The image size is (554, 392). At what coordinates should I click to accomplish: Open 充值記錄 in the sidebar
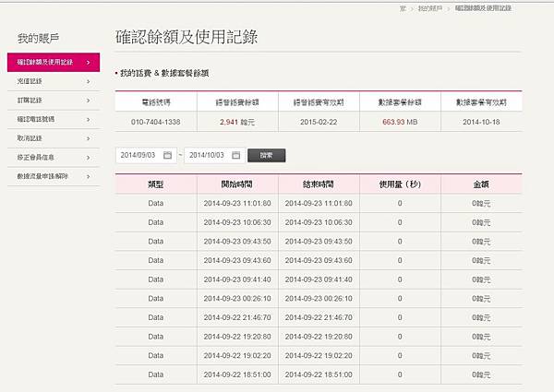[x=54, y=81]
